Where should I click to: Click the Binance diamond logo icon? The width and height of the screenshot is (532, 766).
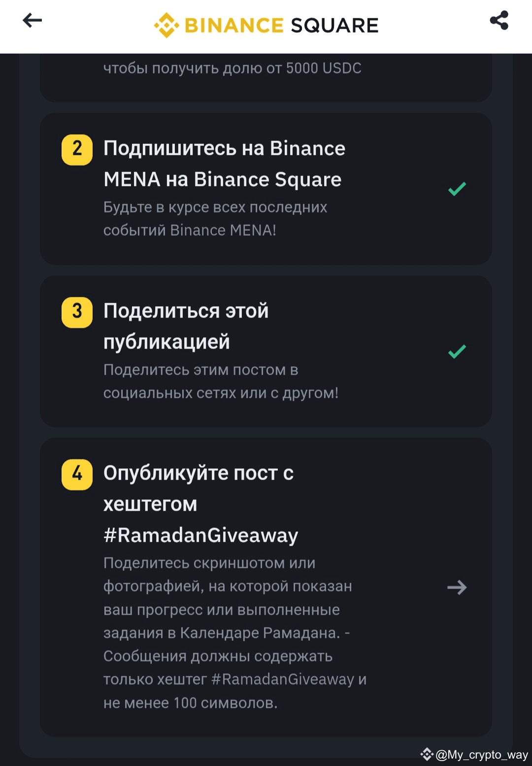(x=166, y=25)
